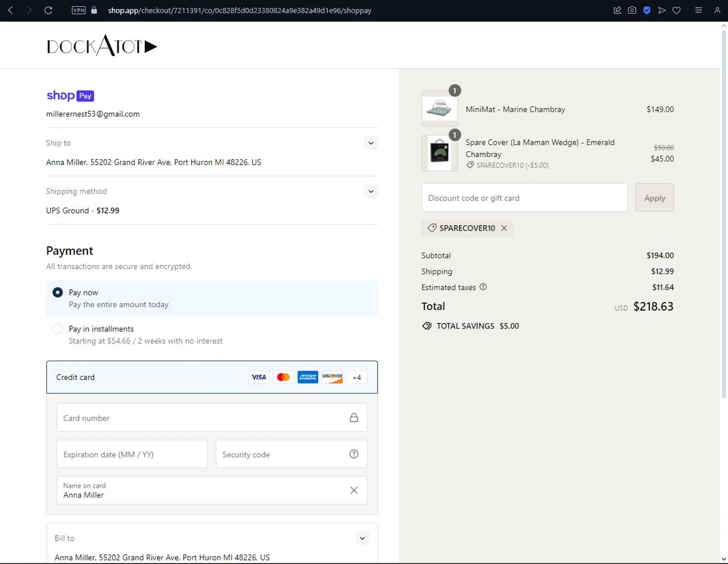Click the Amex card icon
Image resolution: width=728 pixels, height=564 pixels.
308,377
